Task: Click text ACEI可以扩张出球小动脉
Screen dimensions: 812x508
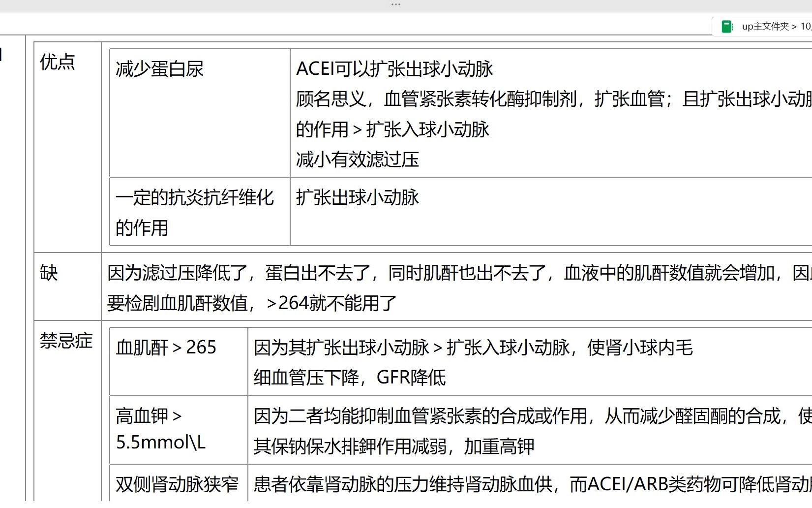Action: tap(394, 69)
